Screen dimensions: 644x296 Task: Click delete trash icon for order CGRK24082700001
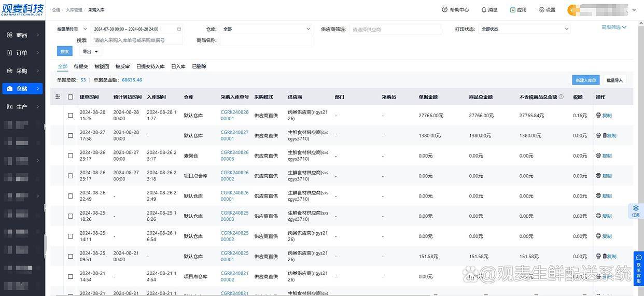tap(605, 136)
